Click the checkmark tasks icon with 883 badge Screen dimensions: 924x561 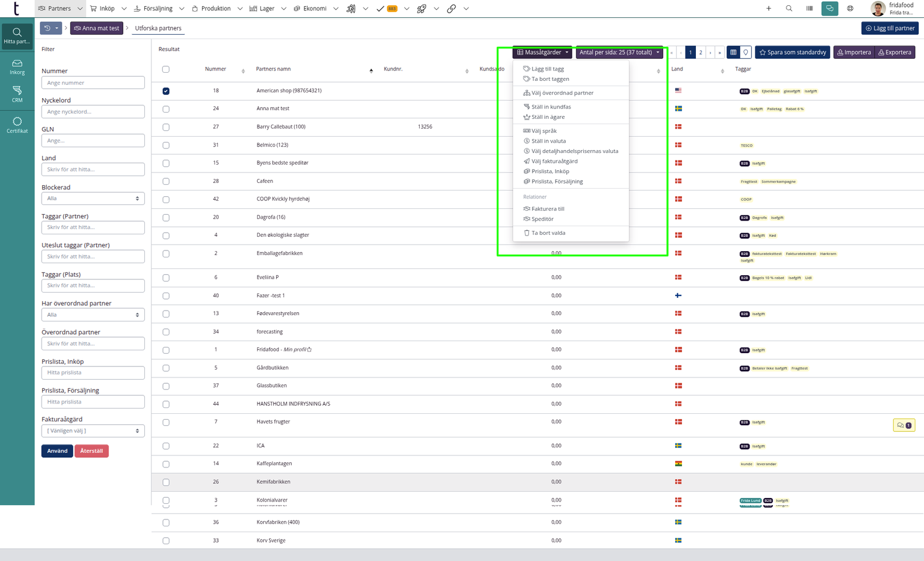coord(386,9)
